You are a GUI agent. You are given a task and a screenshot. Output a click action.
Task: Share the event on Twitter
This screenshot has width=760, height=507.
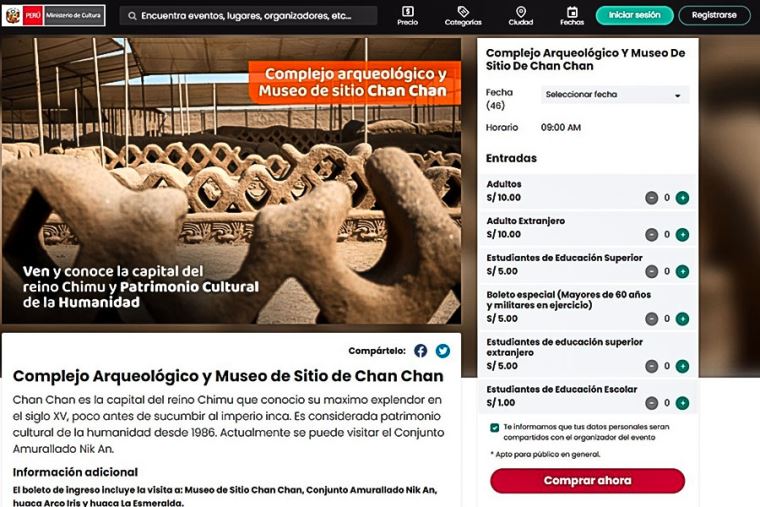443,350
